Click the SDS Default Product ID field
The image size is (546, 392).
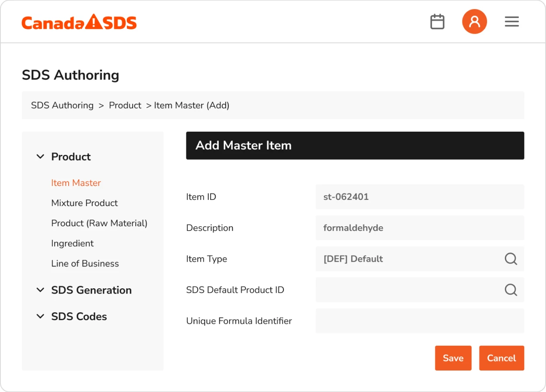[x=420, y=290]
